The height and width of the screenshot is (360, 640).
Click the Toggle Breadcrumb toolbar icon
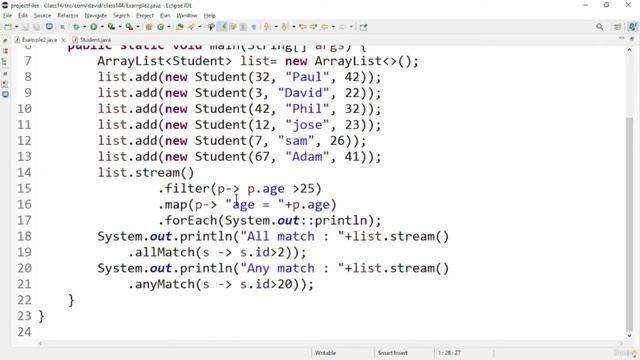tap(211, 27)
